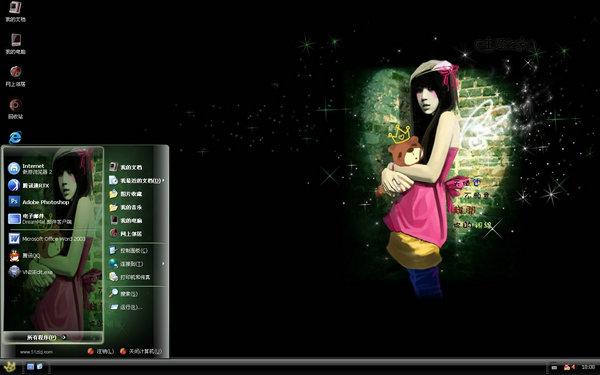
Task: Expand All Programs (所有程序) arrow
Action: tap(47, 337)
